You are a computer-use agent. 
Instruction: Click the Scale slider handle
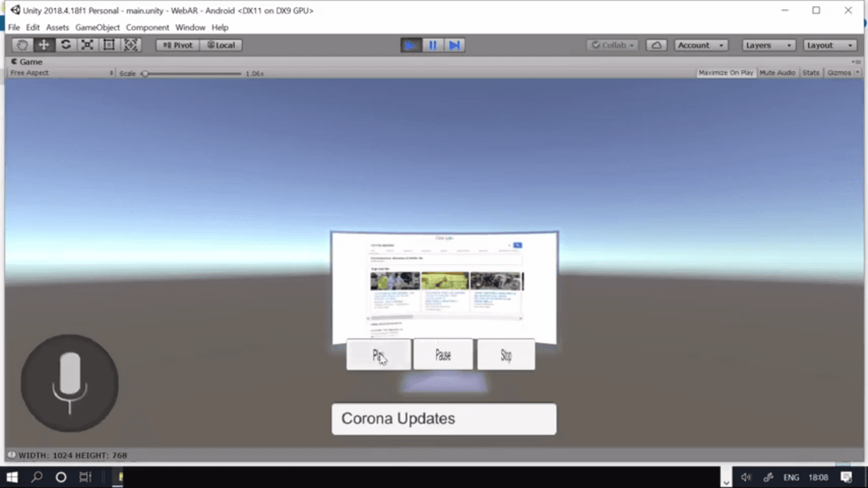pyautogui.click(x=145, y=74)
